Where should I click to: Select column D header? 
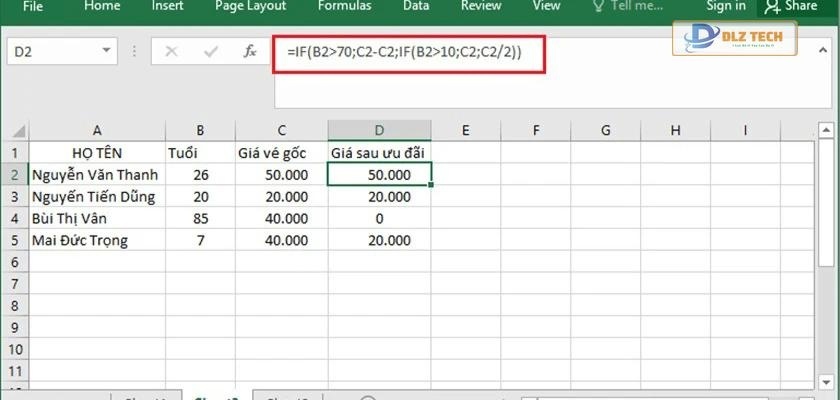[379, 130]
